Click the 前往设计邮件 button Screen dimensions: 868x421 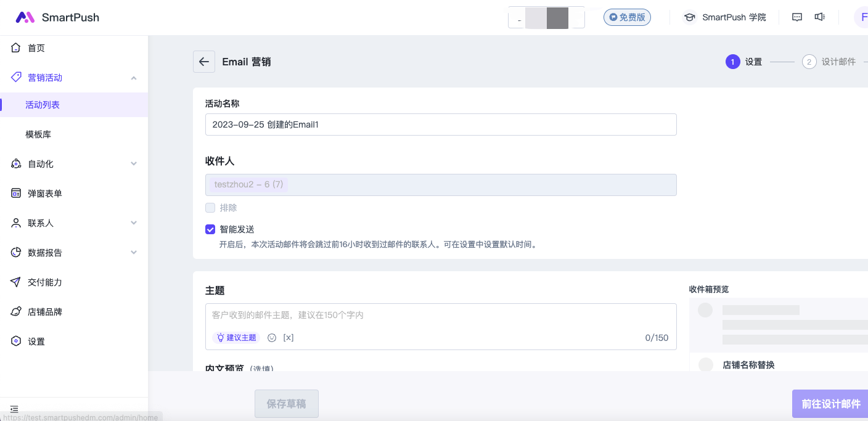point(830,404)
